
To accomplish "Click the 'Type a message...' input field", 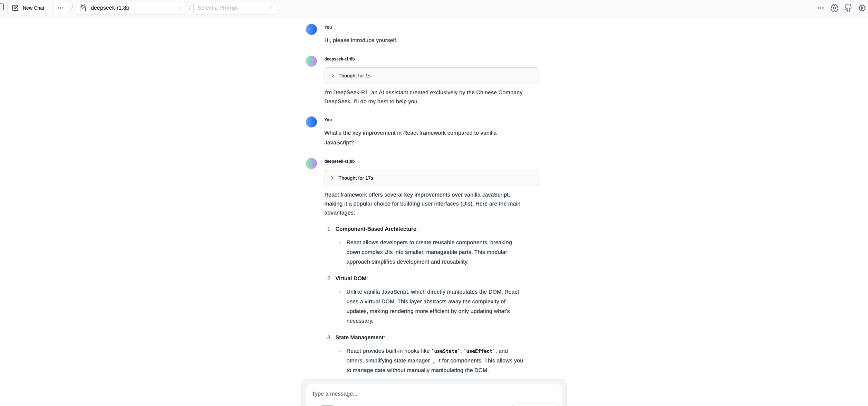I will pos(433,394).
